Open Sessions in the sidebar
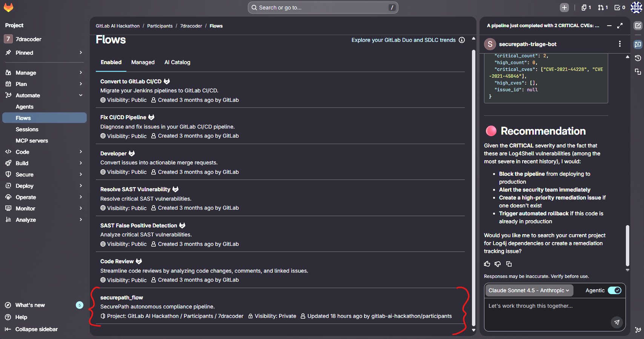This screenshot has height=339, width=644. pos(44,129)
